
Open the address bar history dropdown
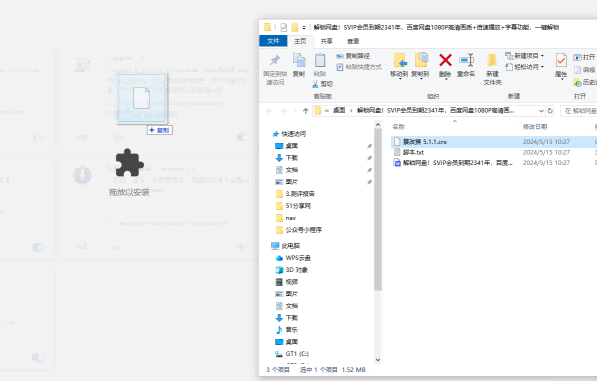click(541, 111)
